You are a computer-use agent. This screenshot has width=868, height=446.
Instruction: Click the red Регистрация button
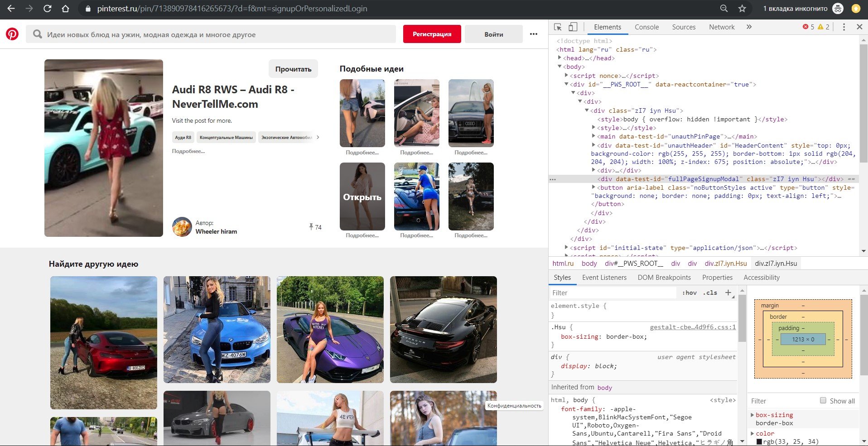click(432, 34)
